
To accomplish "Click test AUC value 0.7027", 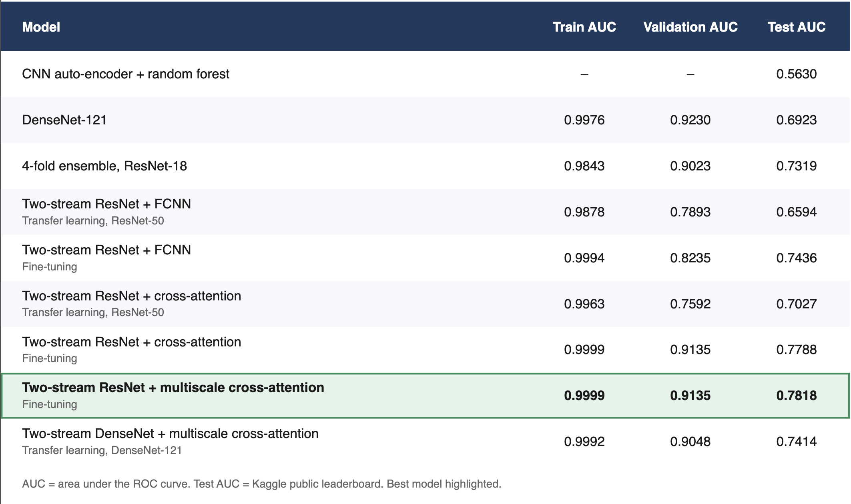I will pyautogui.click(x=796, y=304).
